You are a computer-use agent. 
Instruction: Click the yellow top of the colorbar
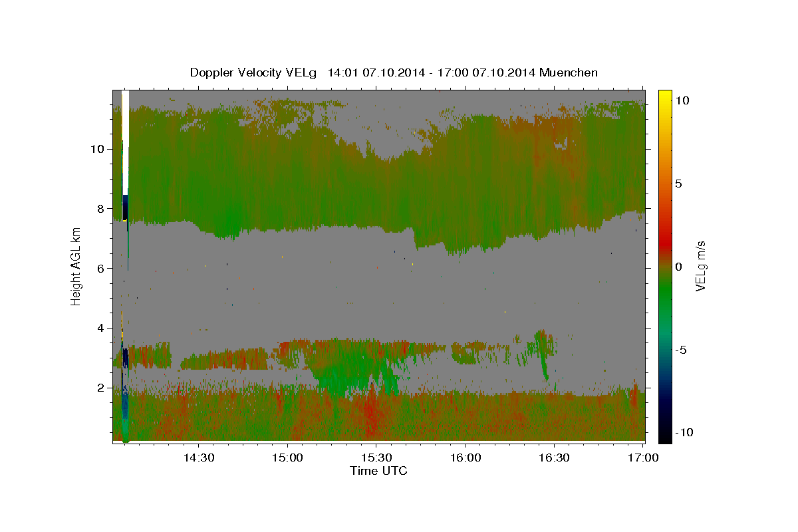[x=664, y=96]
